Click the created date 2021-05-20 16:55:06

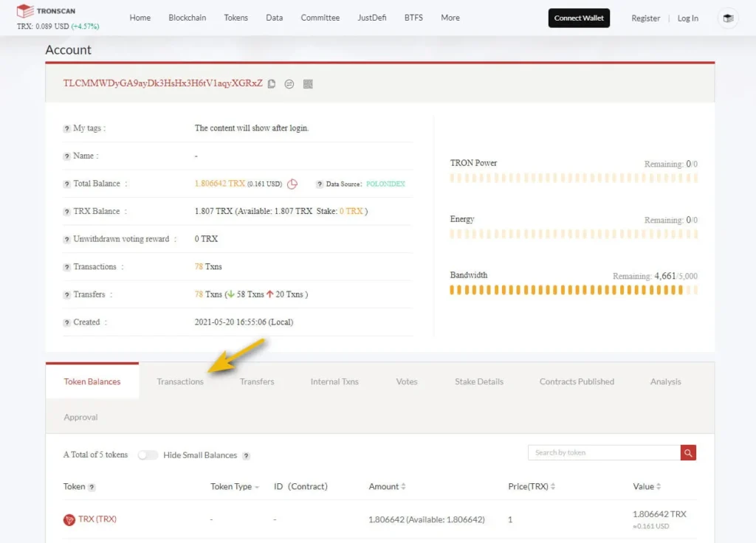tap(230, 322)
